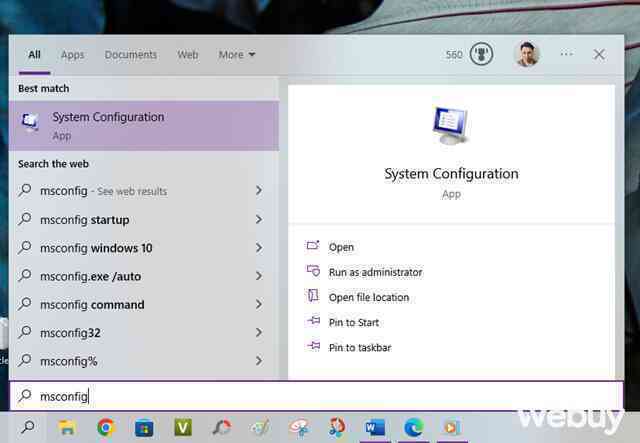Close the search panel
This screenshot has width=640, height=443.
[x=599, y=54]
